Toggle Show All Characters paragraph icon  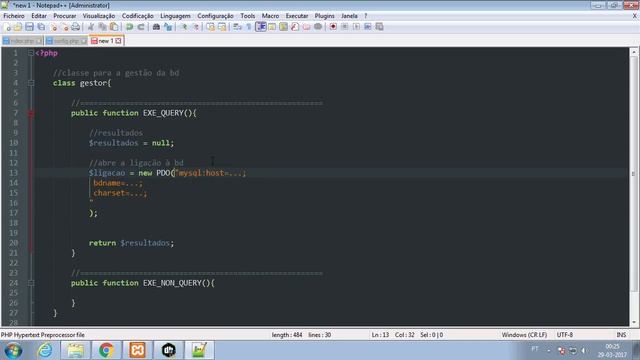point(249,27)
